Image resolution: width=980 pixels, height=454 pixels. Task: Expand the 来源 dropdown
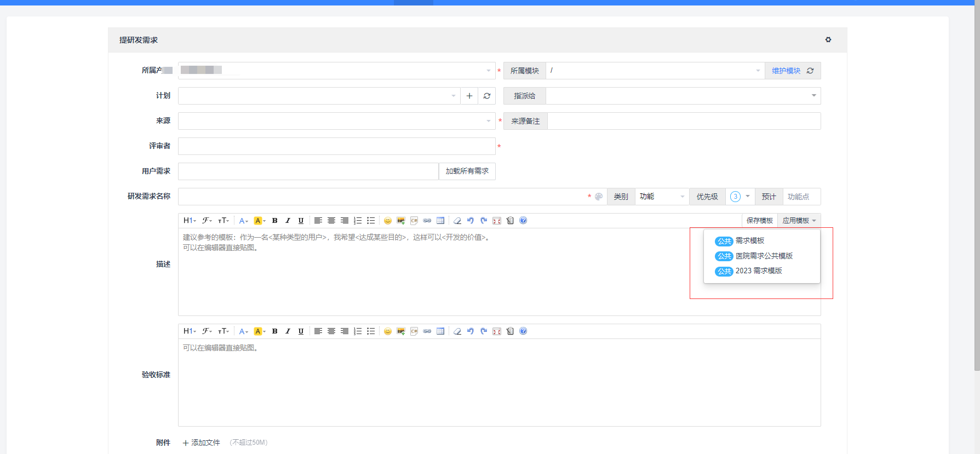coord(337,121)
